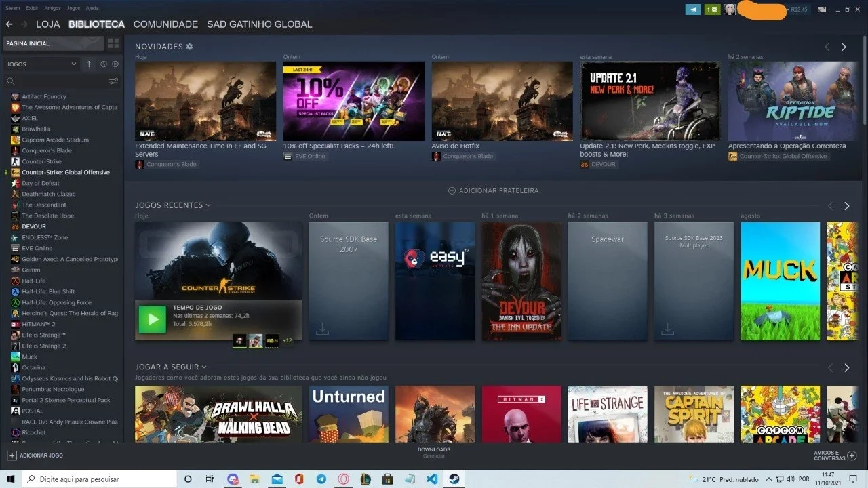Click the download icon on Source SDK Base 2007
Viewport: 868px width, 488px height.
pyautogui.click(x=322, y=329)
